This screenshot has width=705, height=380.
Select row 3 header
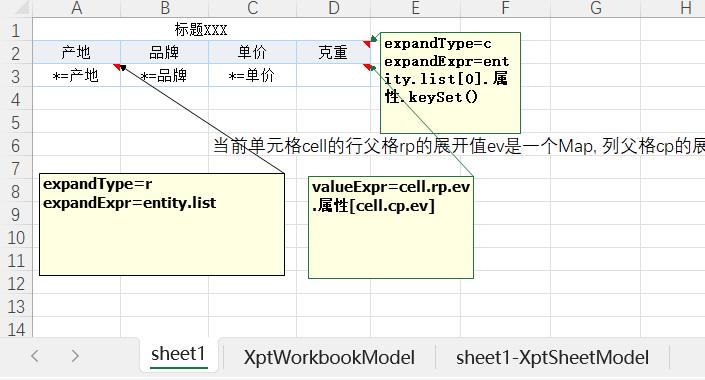(16, 76)
